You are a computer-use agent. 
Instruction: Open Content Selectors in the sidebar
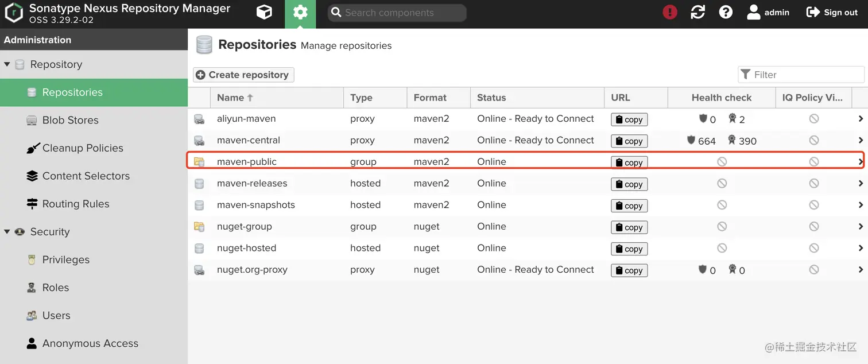point(94,176)
